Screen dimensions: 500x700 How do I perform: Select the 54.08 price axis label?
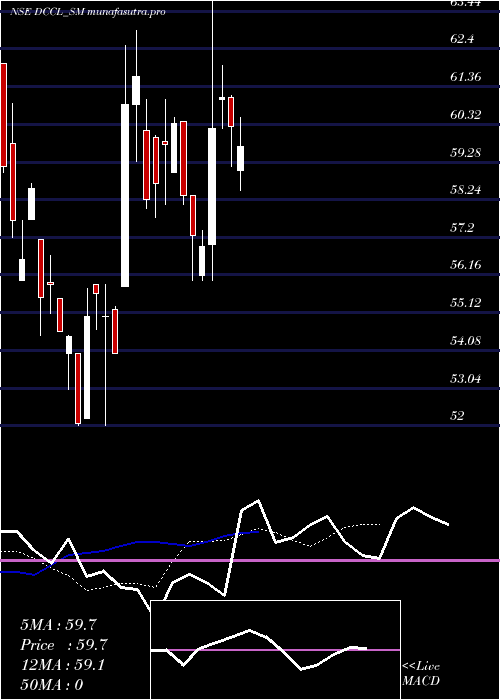[x=466, y=341]
